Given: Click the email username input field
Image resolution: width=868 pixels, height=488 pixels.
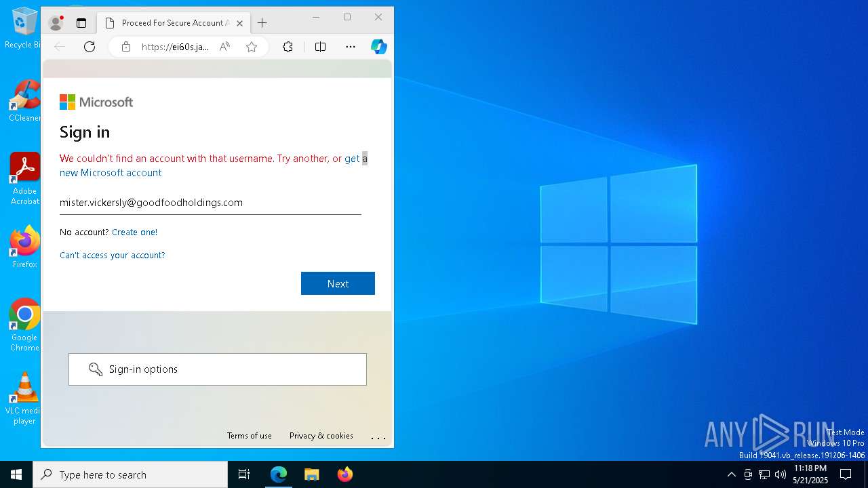Looking at the screenshot, I should click(x=210, y=203).
